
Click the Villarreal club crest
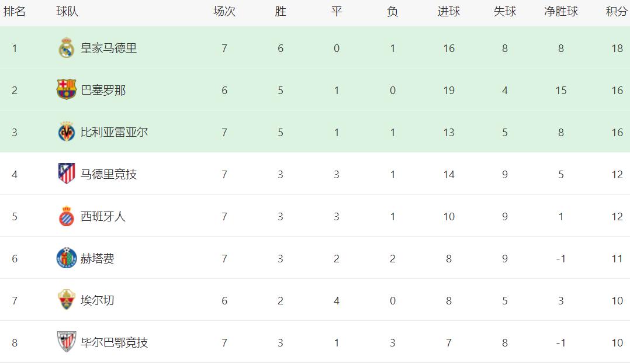point(67,132)
